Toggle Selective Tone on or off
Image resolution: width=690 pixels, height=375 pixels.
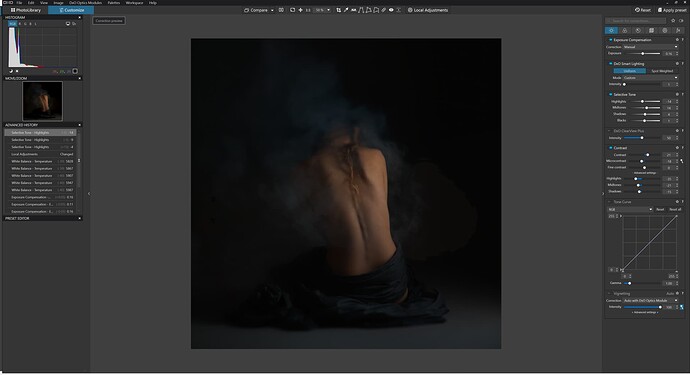click(x=610, y=95)
